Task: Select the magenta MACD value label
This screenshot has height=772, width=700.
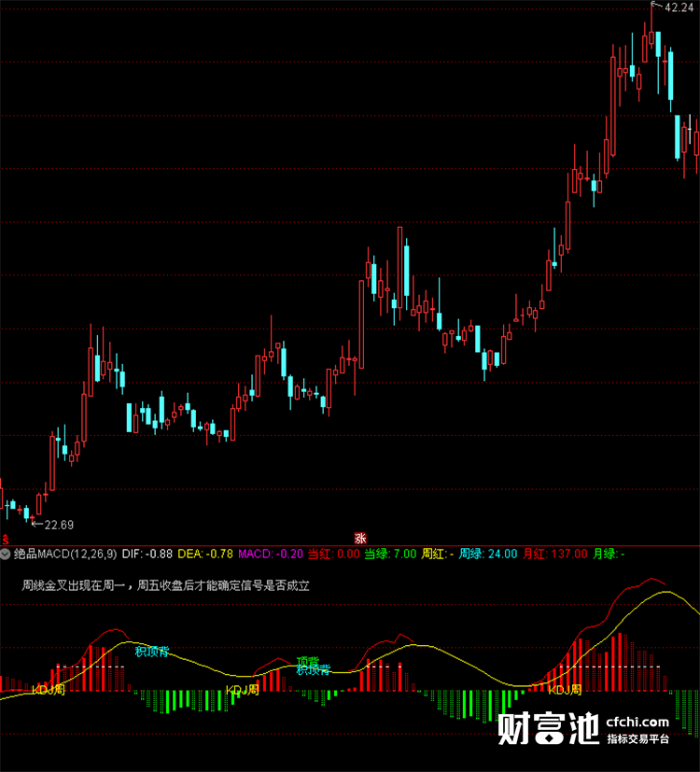Action: coord(271,554)
